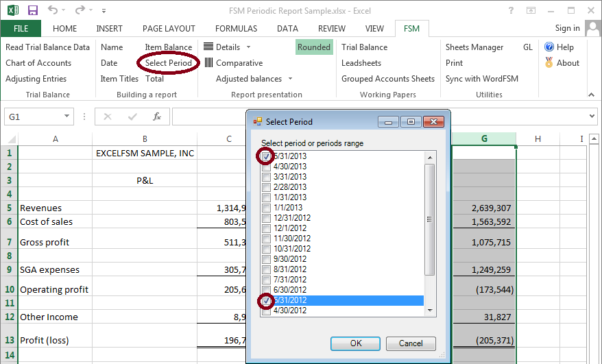Expand the formula bar chevron
The width and height of the screenshot is (602, 364).
592,116
